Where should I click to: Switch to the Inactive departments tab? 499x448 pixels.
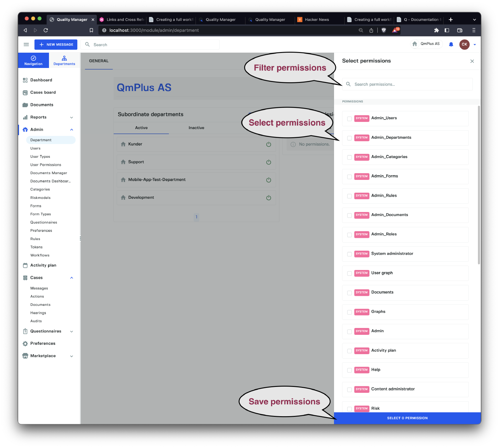(196, 128)
